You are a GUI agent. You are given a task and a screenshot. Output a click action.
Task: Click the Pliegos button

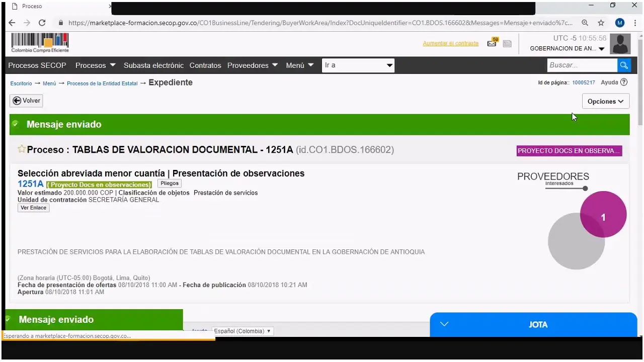170,184
